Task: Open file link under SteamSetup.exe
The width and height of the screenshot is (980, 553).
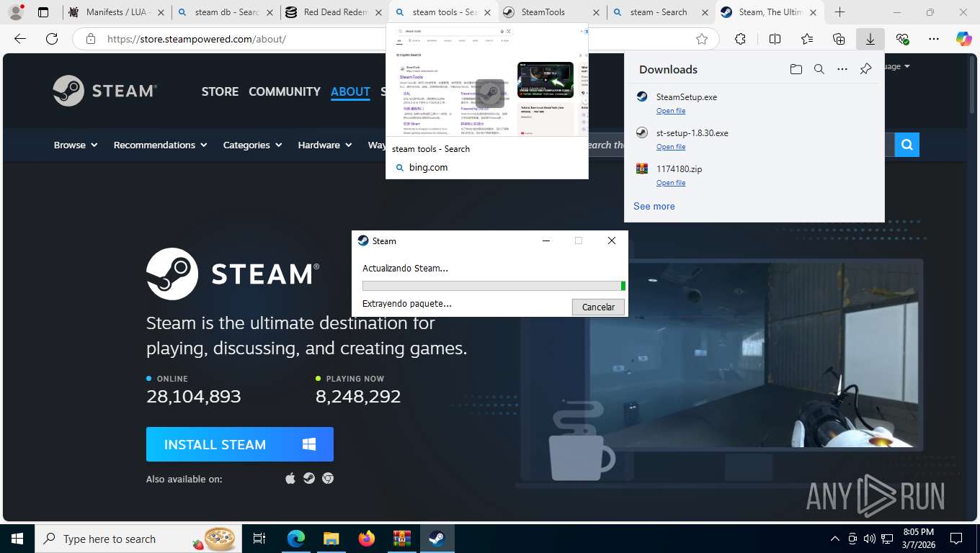Action: click(671, 110)
